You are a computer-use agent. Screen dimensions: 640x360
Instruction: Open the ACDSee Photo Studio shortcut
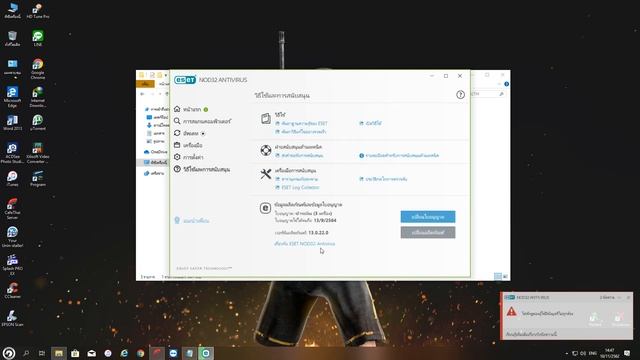[x=12, y=153]
